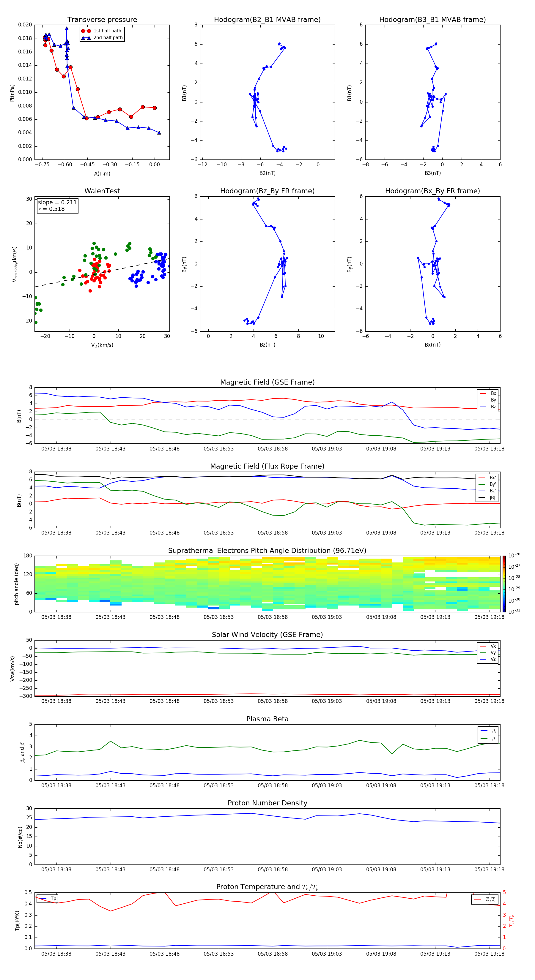Click the 'Pt(nPa)' y-axis label
This screenshot has height=980, width=535.
coord(12,93)
